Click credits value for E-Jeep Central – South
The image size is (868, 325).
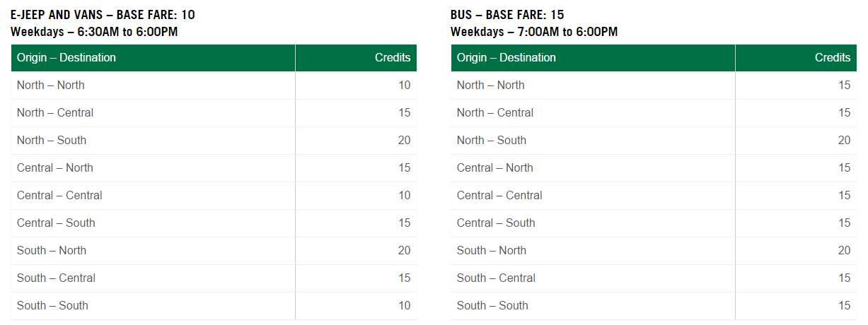[x=404, y=223]
